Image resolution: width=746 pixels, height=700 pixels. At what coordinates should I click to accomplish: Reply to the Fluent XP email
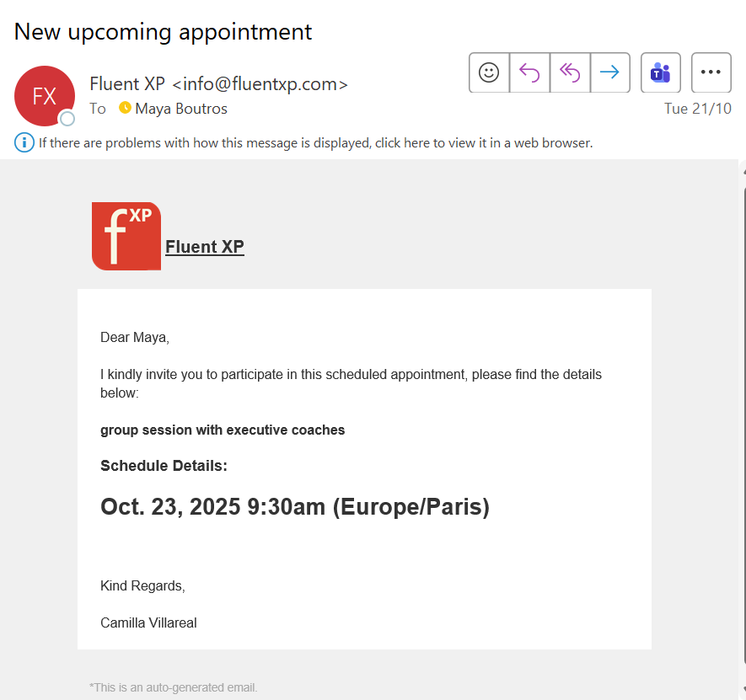(529, 72)
